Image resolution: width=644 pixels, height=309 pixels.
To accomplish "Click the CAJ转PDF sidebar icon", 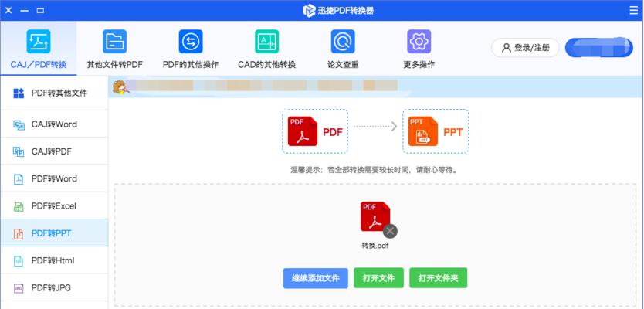I will (x=19, y=151).
